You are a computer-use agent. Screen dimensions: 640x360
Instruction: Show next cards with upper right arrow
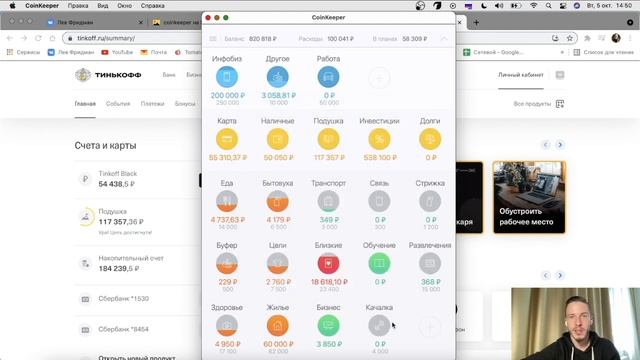tap(560, 144)
